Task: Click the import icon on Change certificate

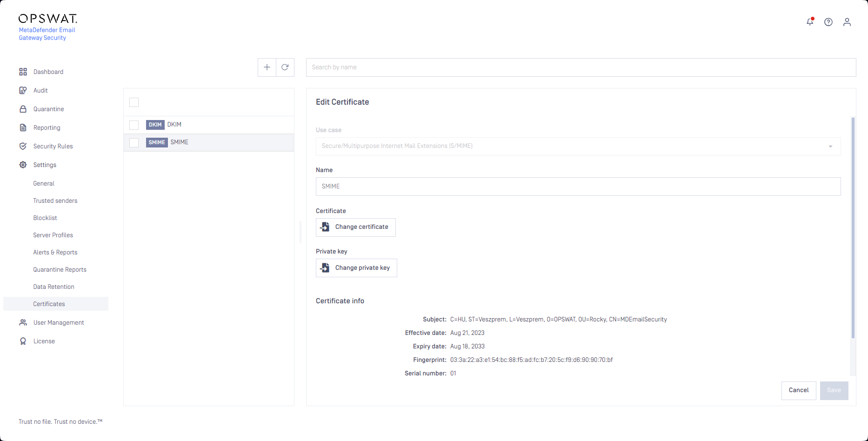Action: (325, 227)
